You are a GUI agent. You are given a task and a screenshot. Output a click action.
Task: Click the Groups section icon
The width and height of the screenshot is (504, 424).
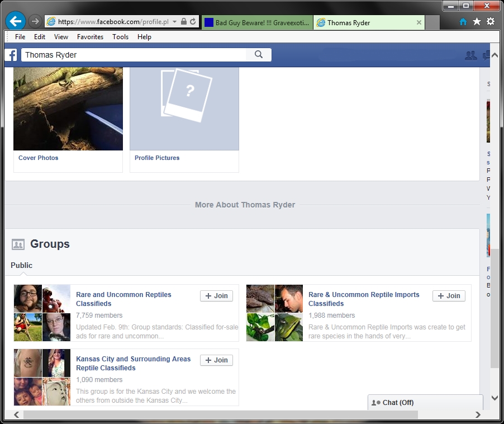click(18, 244)
